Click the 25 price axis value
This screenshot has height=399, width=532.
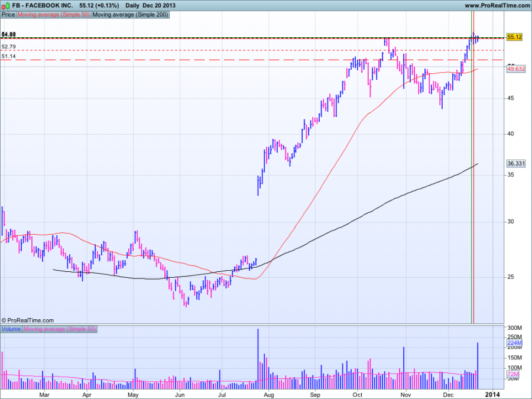pyautogui.click(x=511, y=277)
